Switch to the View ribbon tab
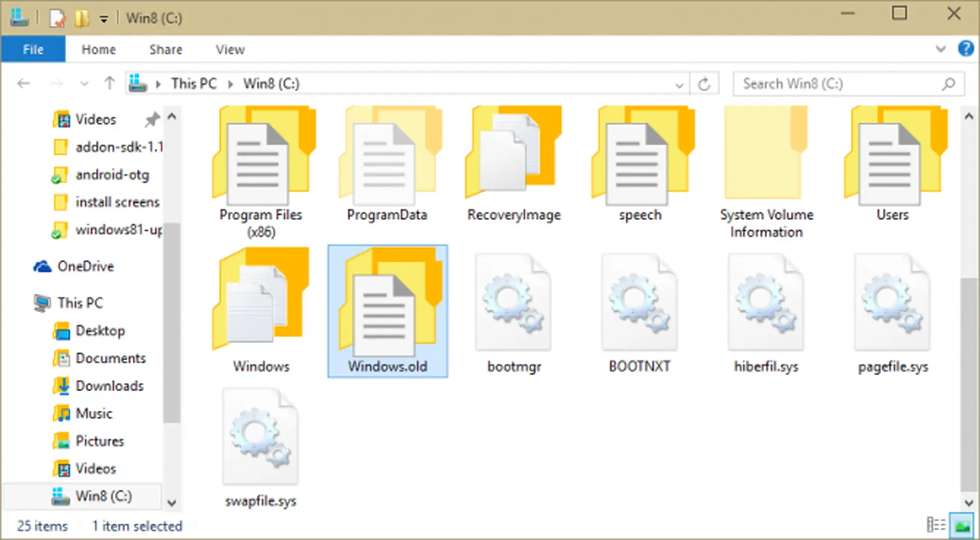This screenshot has width=980, height=540. (229, 49)
